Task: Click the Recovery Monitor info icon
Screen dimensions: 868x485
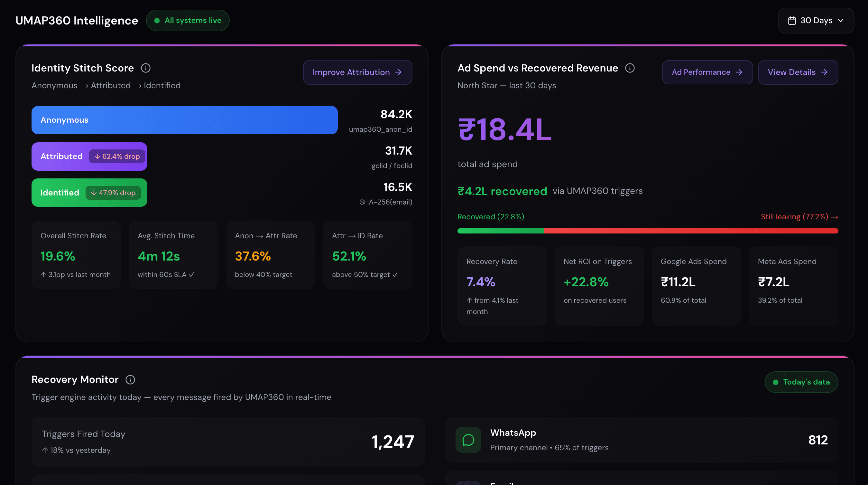Action: point(130,380)
